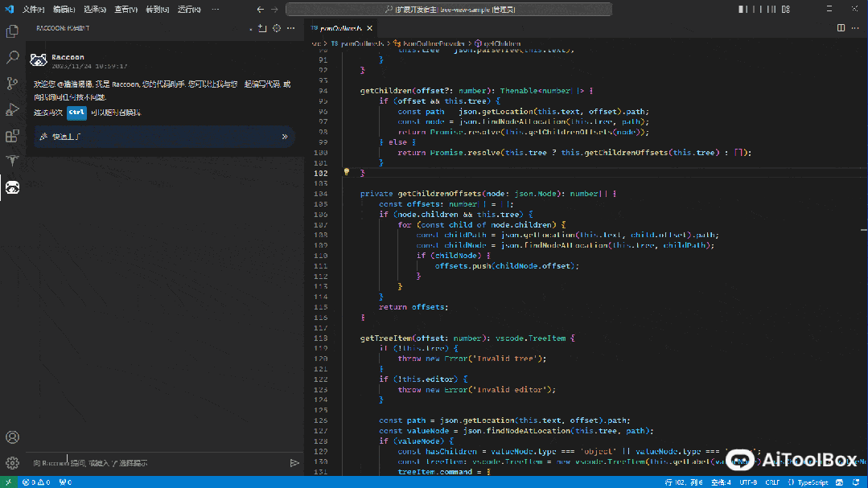The width and height of the screenshot is (868, 488).
Task: Click line number 118 in the gutter
Action: [x=321, y=338]
